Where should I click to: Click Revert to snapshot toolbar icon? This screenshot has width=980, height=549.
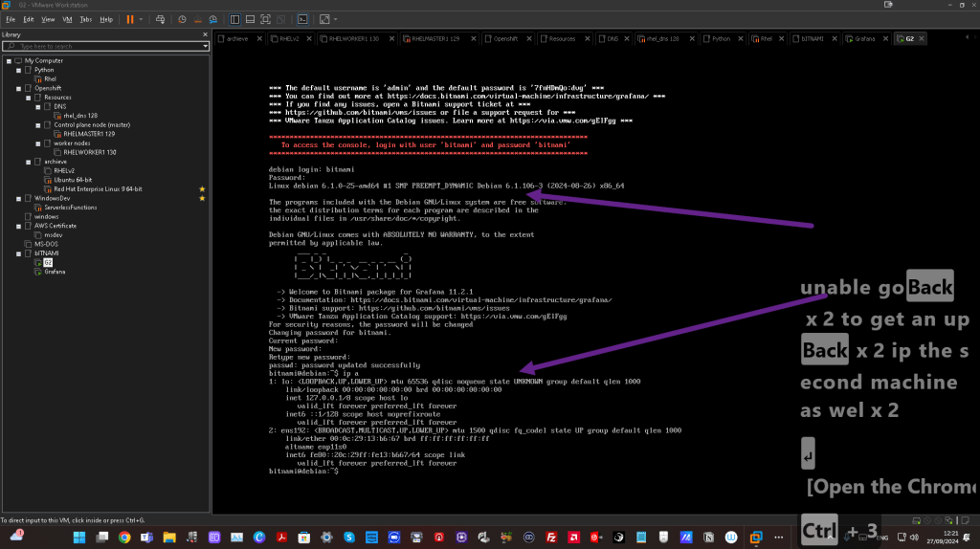coord(197,19)
